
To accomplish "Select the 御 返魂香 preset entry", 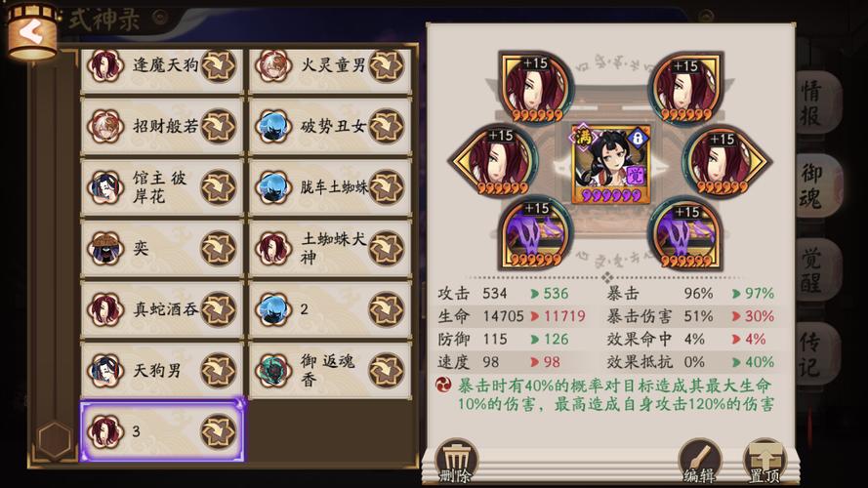I will (x=330, y=370).
